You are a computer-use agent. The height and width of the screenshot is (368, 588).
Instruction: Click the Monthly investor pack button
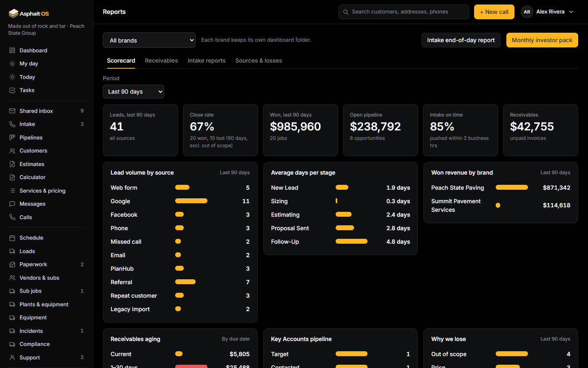[542, 40]
